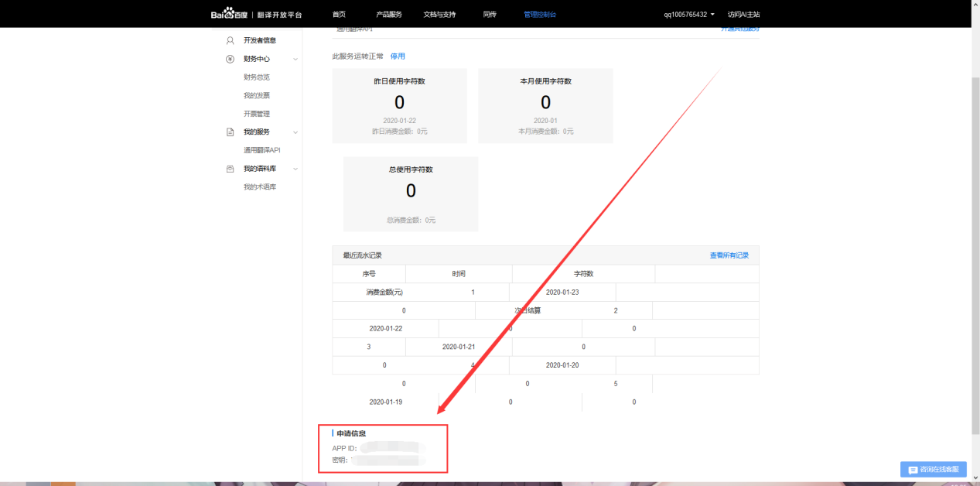
Task: Click the 序号 column header
Action: pos(369,274)
